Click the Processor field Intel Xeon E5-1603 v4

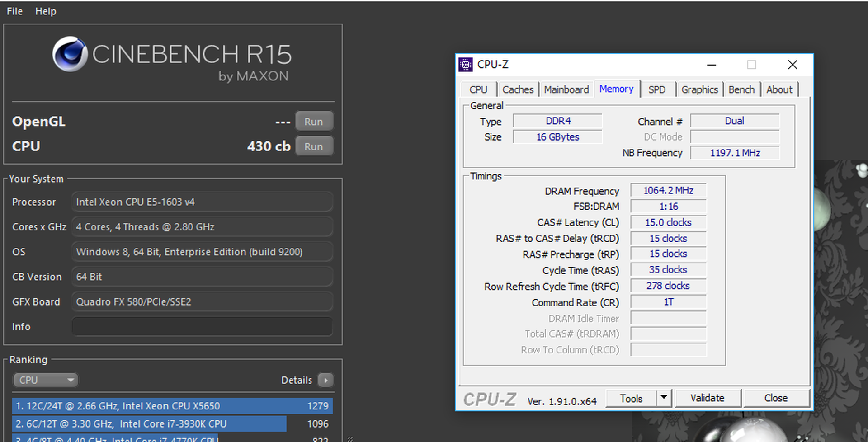tap(202, 202)
